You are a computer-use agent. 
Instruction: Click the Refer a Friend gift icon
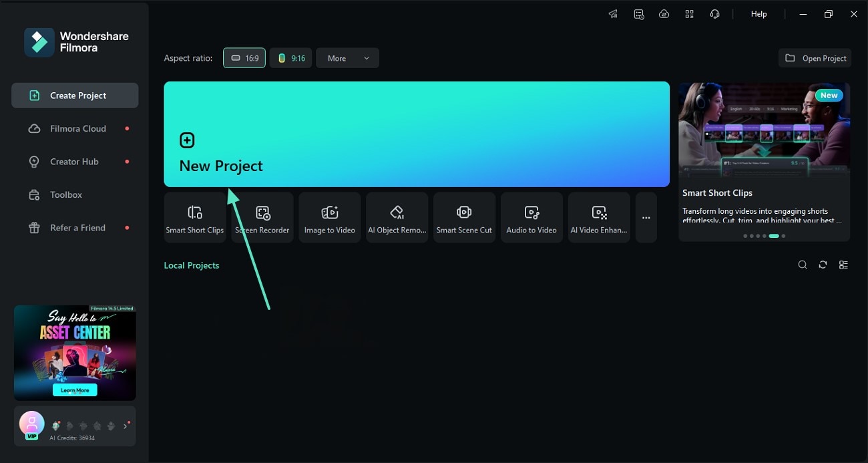(34, 228)
